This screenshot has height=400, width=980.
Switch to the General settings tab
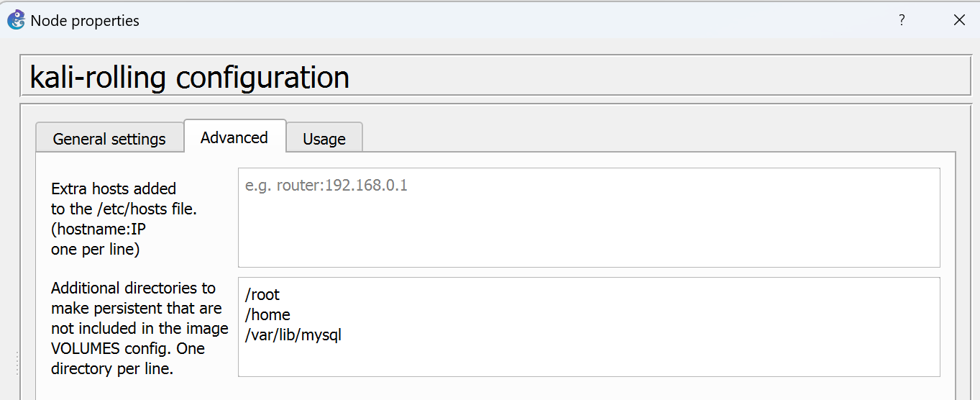point(109,139)
